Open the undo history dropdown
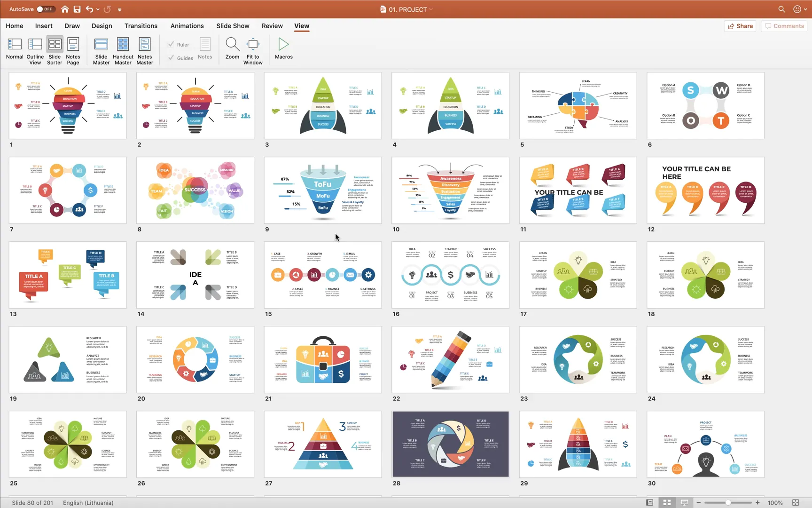Screen dimensions: 812x508 pyautogui.click(x=98, y=9)
